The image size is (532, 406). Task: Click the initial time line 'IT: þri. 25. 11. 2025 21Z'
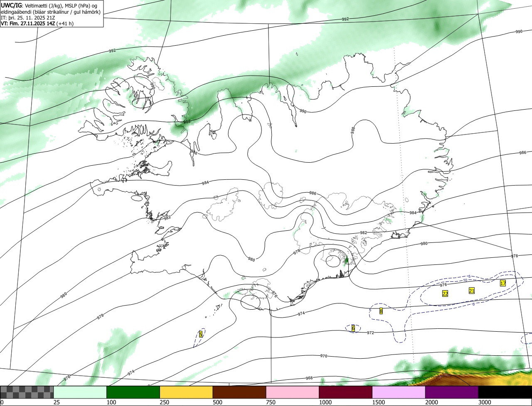coord(27,18)
